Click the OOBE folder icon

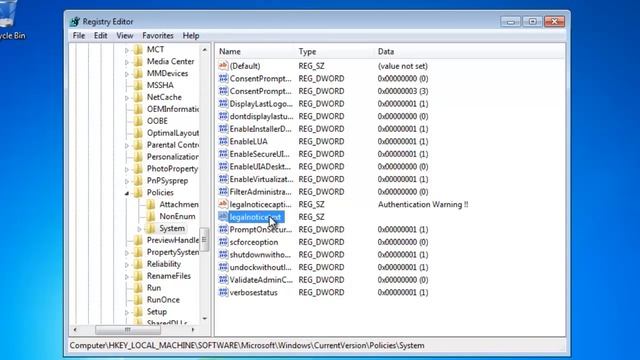138,121
